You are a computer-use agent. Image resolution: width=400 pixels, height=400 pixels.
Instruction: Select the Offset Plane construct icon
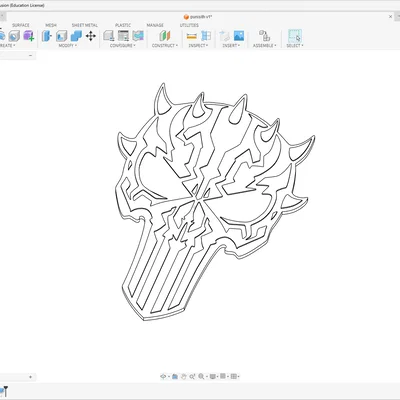pyautogui.click(x=165, y=36)
